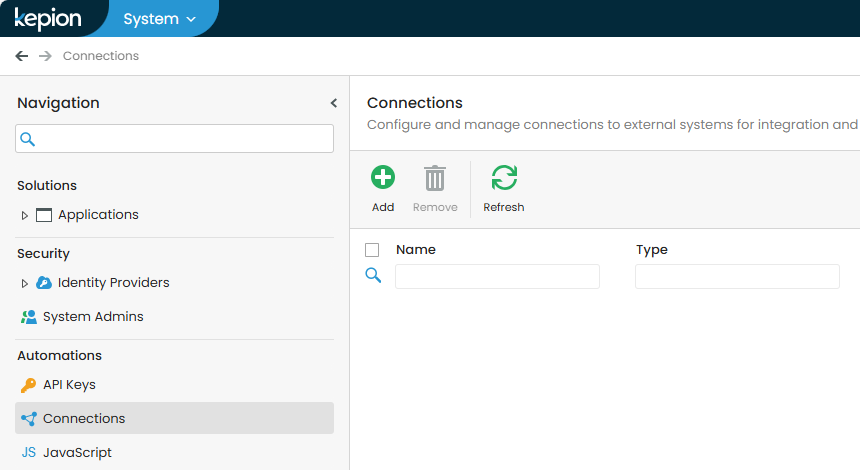Click the Name column filter box
860x470 pixels.
pos(497,277)
